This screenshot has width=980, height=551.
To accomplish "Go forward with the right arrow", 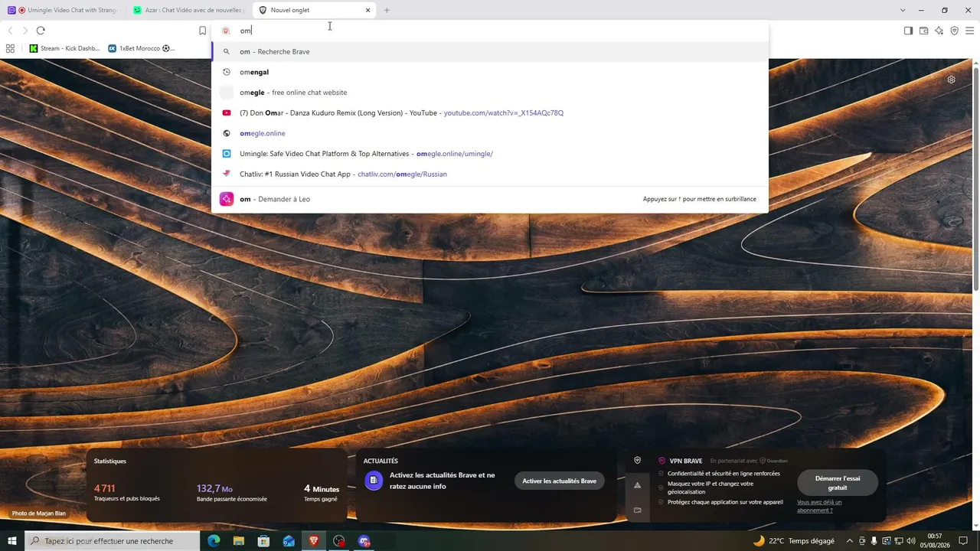I will [25, 31].
